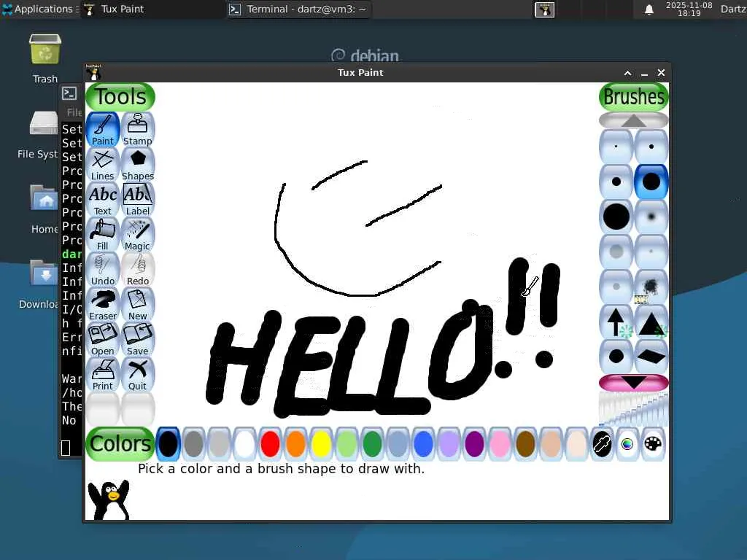Image resolution: width=747 pixels, height=560 pixels.
Task: Choose the red color swatch
Action: (270, 444)
